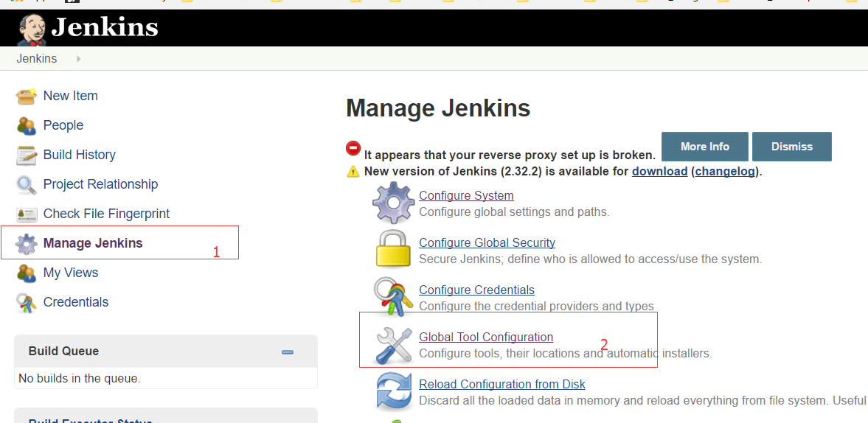Click the Manage Jenkins gear icon in sidebar
The height and width of the screenshot is (423, 868).
click(26, 243)
